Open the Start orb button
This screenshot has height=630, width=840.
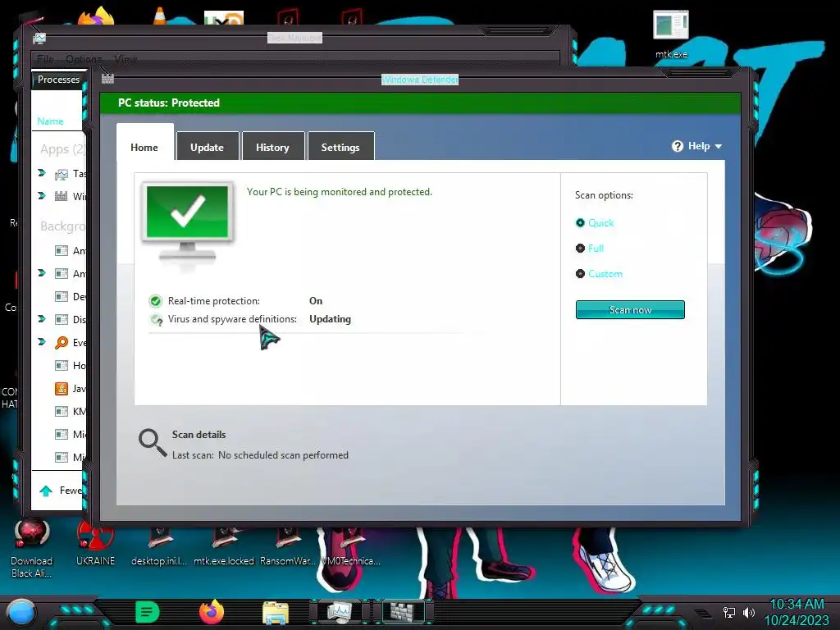point(21,613)
